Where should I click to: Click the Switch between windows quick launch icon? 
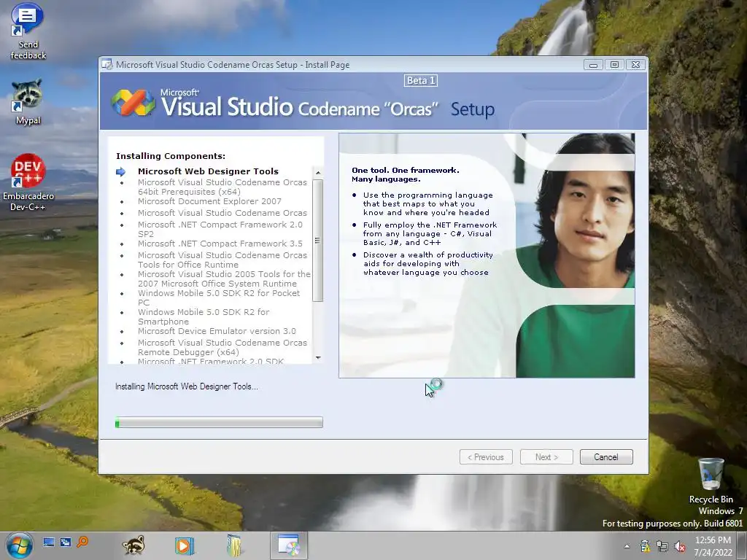coord(66,542)
